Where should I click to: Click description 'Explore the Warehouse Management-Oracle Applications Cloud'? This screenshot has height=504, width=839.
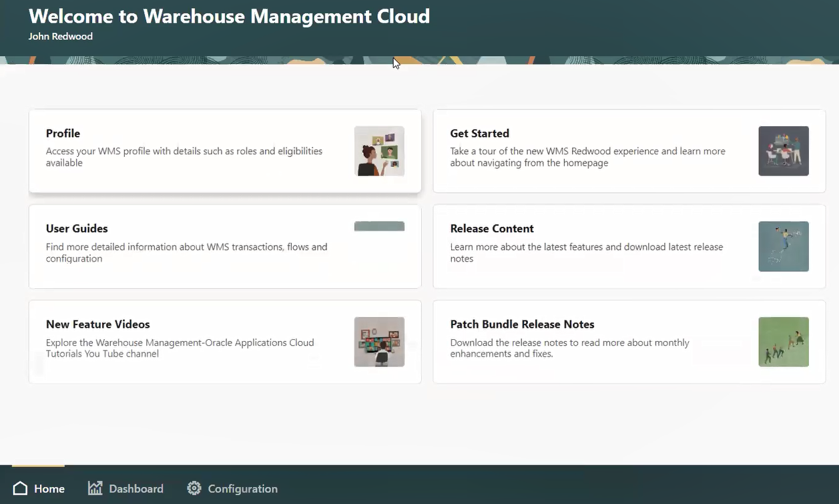click(180, 348)
